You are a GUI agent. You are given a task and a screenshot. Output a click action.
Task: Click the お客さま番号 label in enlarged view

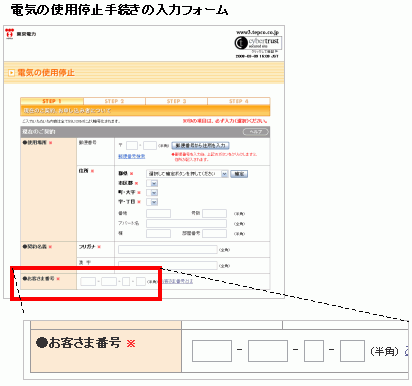coord(78,342)
